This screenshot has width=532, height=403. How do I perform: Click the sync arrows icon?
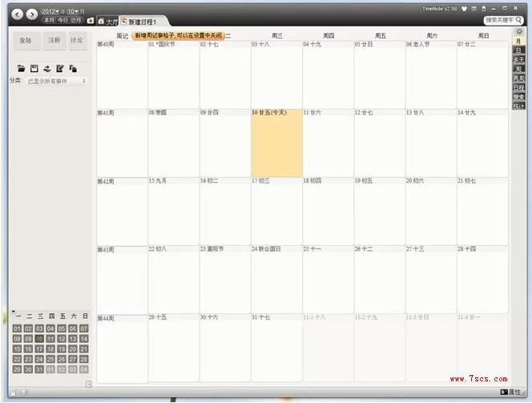click(x=47, y=69)
